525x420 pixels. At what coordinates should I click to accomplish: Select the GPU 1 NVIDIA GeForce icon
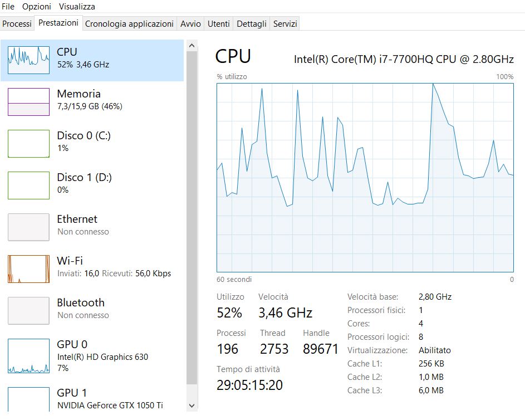28,399
